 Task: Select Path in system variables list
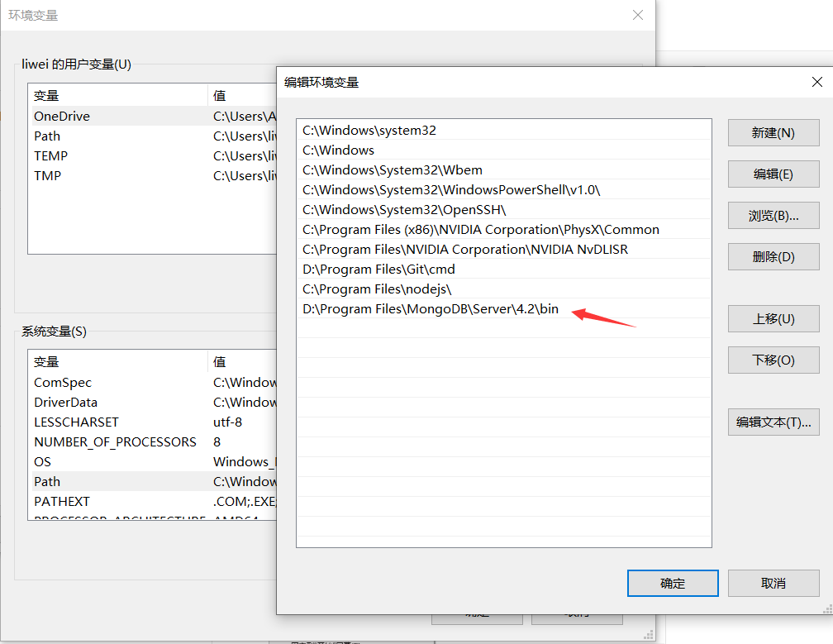[x=152, y=481]
